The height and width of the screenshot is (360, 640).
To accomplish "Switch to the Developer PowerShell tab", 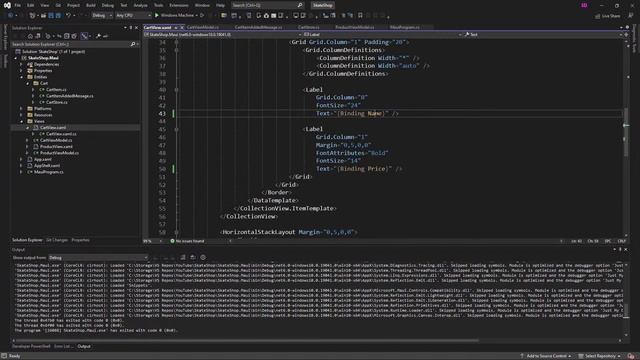I will tap(31, 346).
